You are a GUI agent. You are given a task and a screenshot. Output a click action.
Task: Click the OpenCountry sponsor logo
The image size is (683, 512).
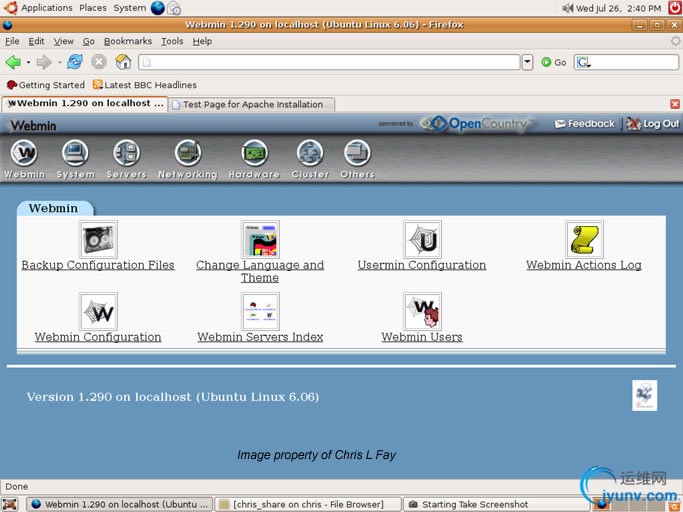[477, 124]
